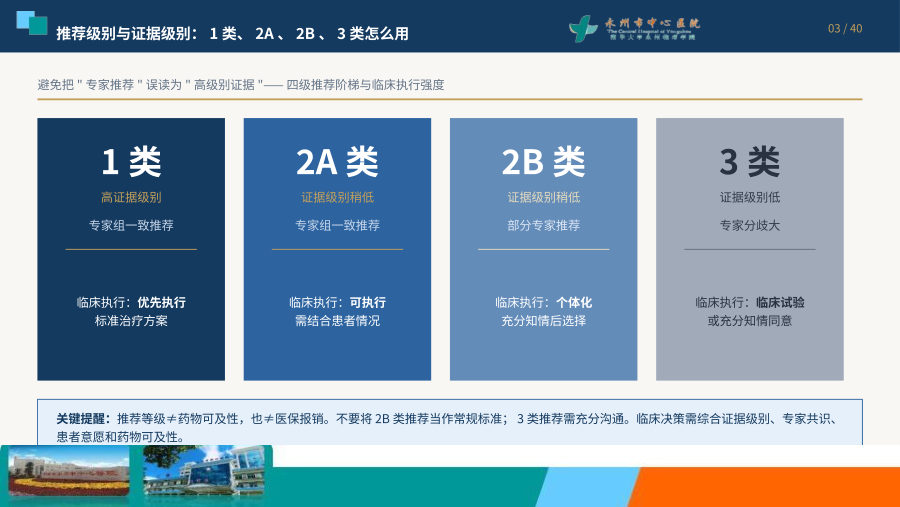
Task: Click the 3 类 card heading
Action: pos(750,162)
